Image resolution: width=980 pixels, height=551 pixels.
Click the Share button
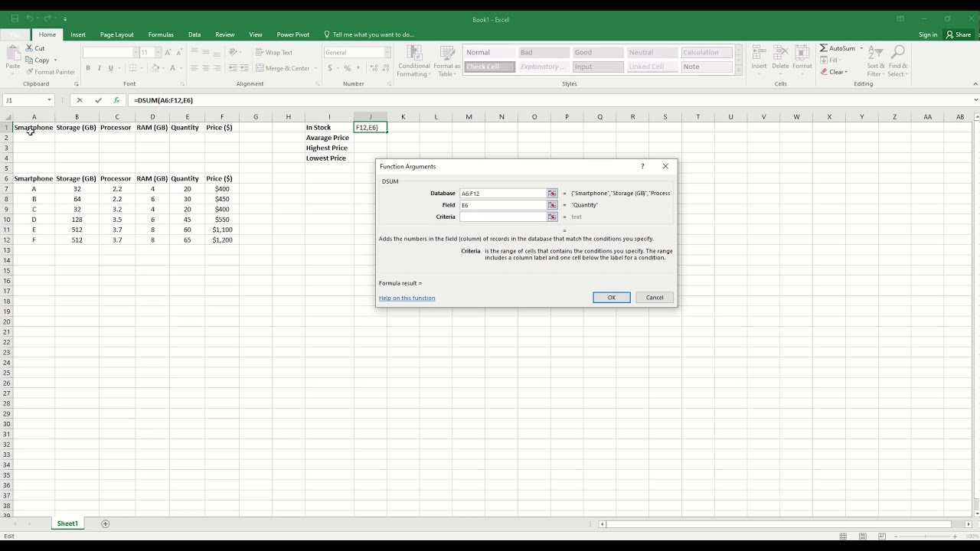pos(959,34)
